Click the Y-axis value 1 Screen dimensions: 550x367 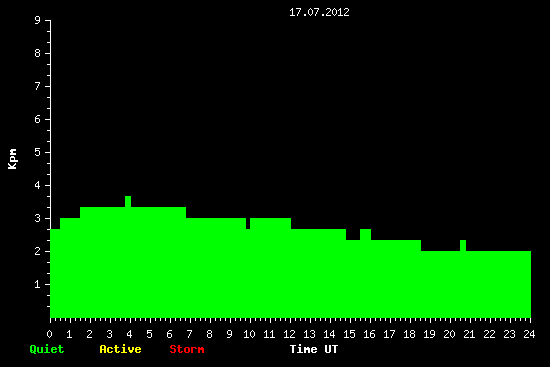click(38, 284)
